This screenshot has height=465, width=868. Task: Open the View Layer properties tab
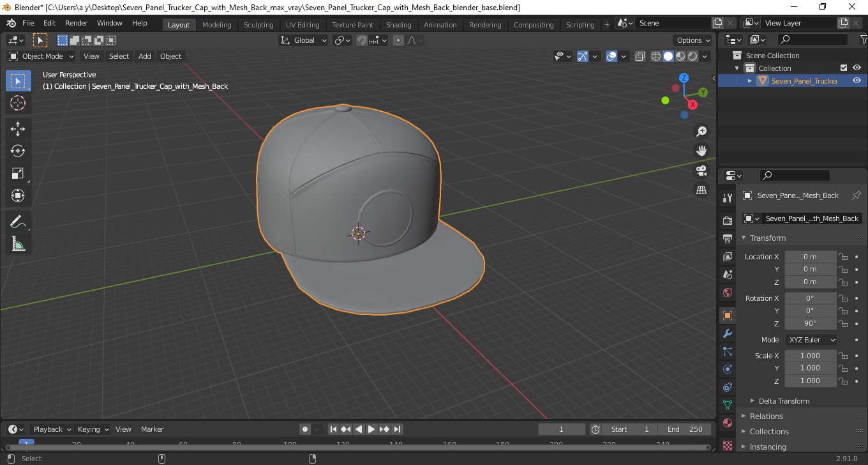click(727, 256)
